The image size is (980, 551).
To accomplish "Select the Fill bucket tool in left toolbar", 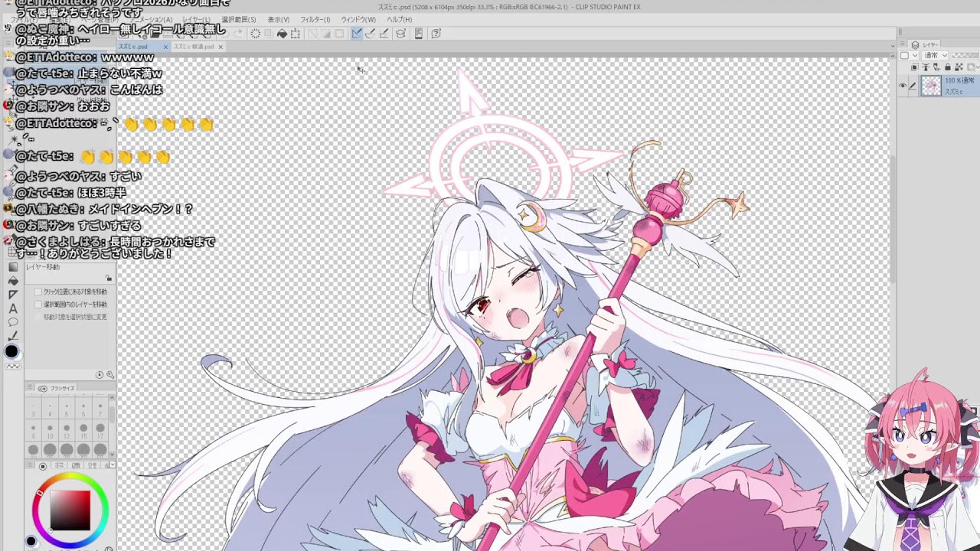I will coord(14,282).
